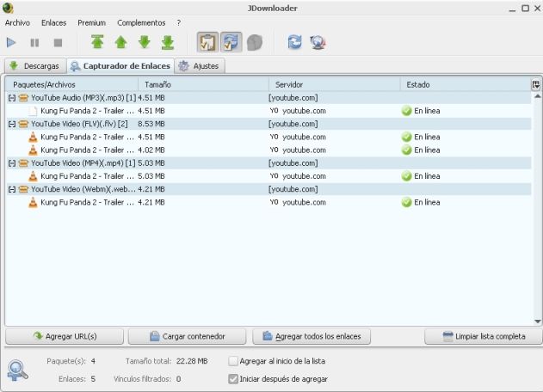Move selection to top with green arrow

[x=97, y=42]
